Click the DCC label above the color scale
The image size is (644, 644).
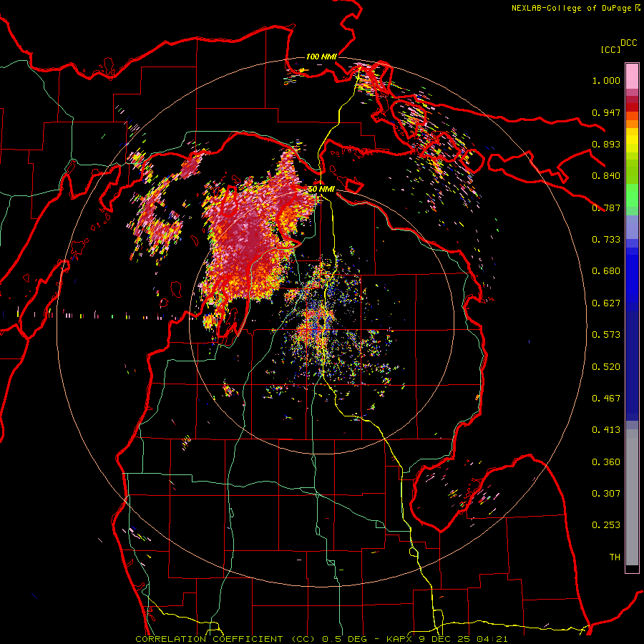628,43
